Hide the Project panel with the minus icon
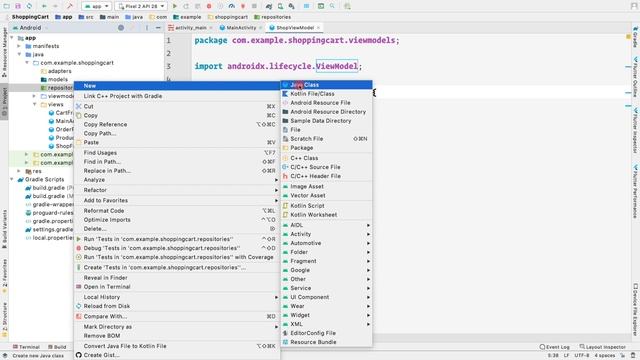The height and width of the screenshot is (360, 640). coord(158,28)
